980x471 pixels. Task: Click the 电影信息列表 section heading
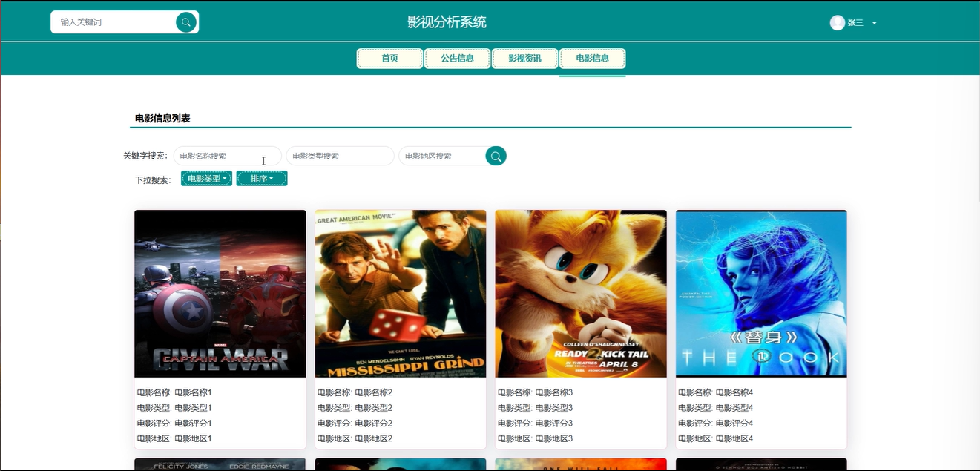point(162,119)
